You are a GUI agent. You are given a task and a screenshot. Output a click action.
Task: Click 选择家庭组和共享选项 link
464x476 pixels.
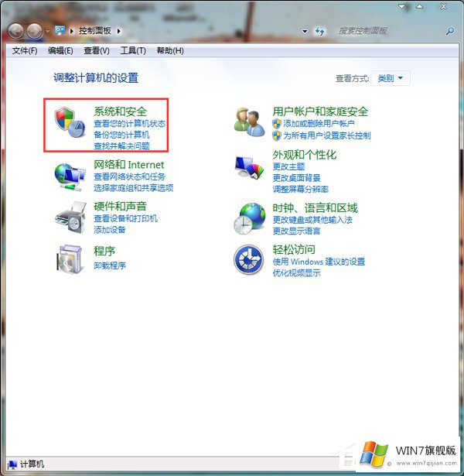[x=134, y=188]
